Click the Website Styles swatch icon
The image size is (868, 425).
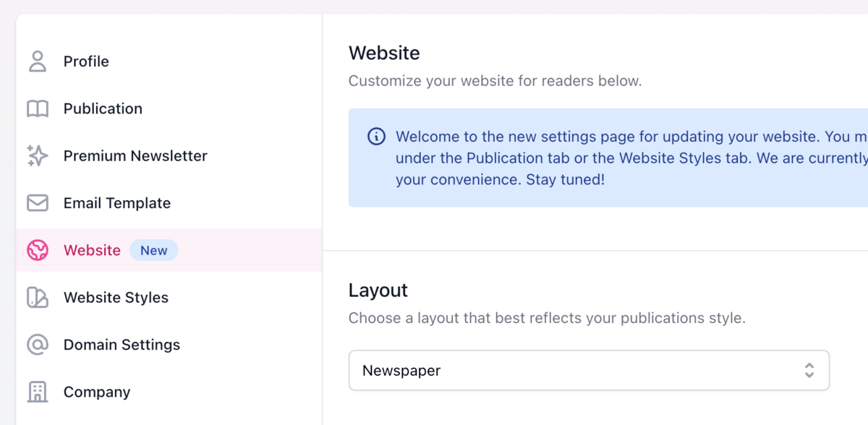tap(37, 298)
